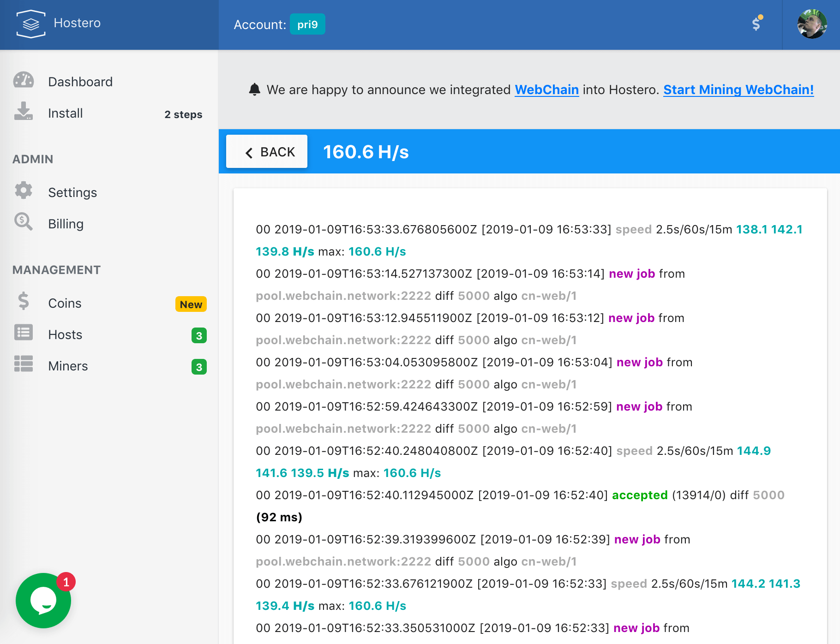Screen dimensions: 840x644
Task: Click the 160.6 H/s header title
Action: [366, 152]
